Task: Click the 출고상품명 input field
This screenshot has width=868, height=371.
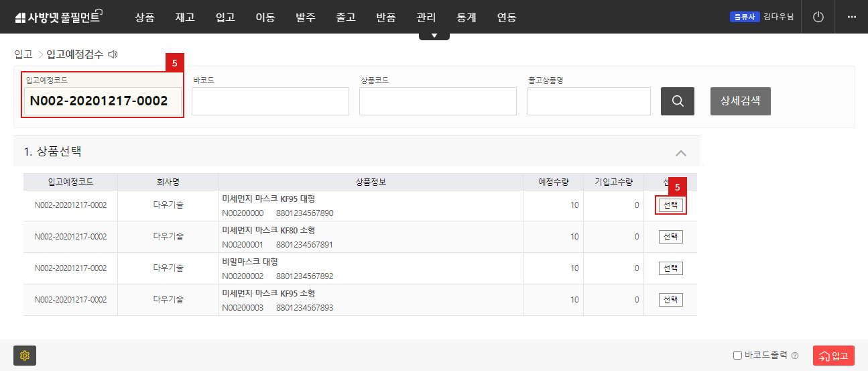Action: [588, 101]
